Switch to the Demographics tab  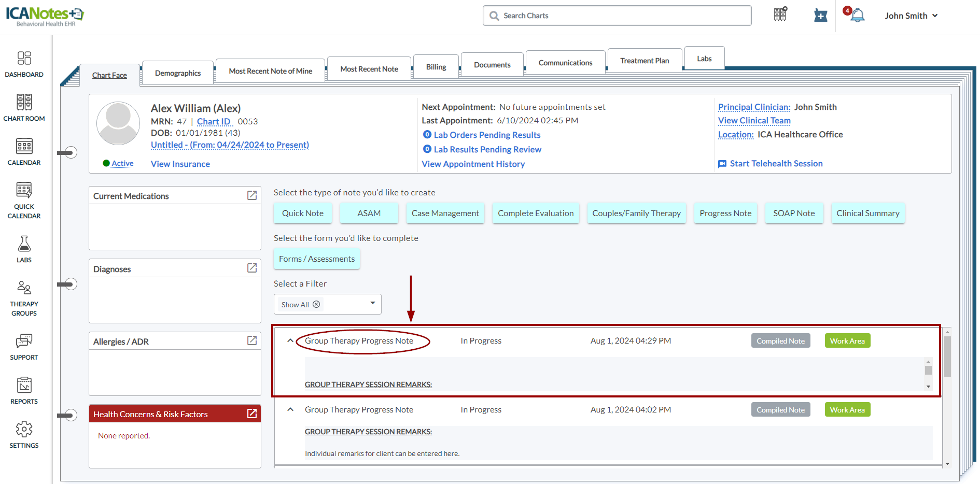(178, 73)
